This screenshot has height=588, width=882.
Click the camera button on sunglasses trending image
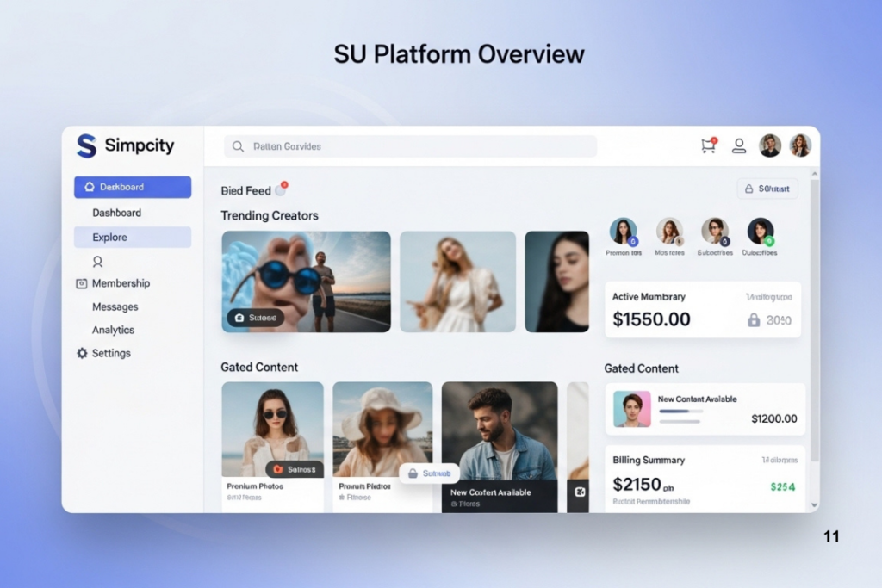click(255, 318)
